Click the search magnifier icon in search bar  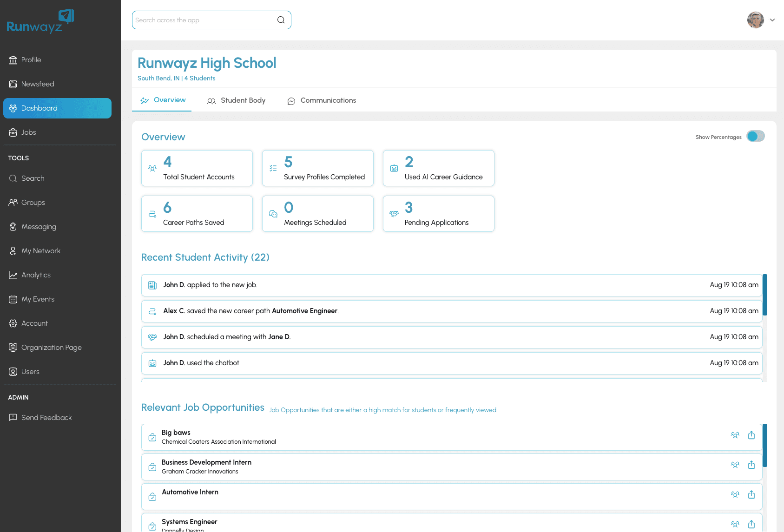pyautogui.click(x=281, y=20)
